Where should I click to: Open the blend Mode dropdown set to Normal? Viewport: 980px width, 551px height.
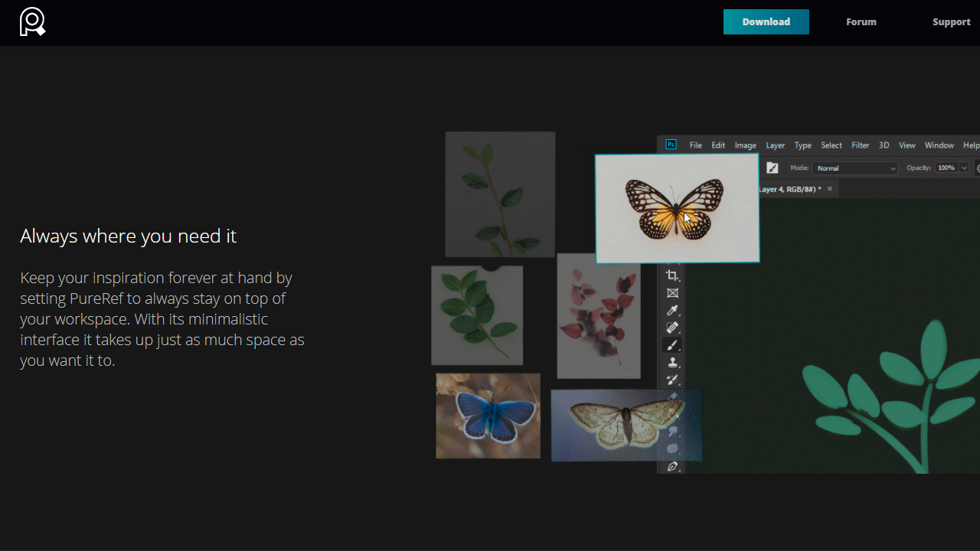(854, 168)
